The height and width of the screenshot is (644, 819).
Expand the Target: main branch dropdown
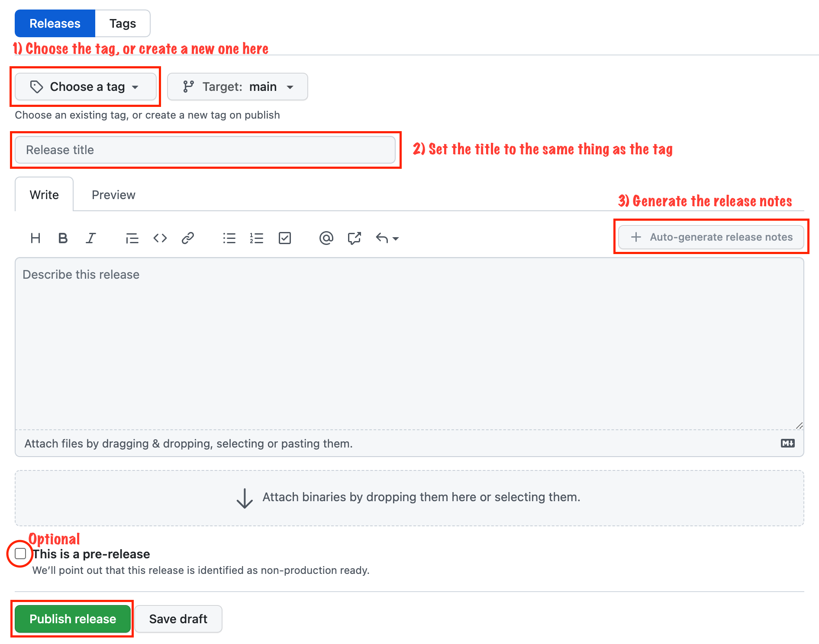pos(237,87)
